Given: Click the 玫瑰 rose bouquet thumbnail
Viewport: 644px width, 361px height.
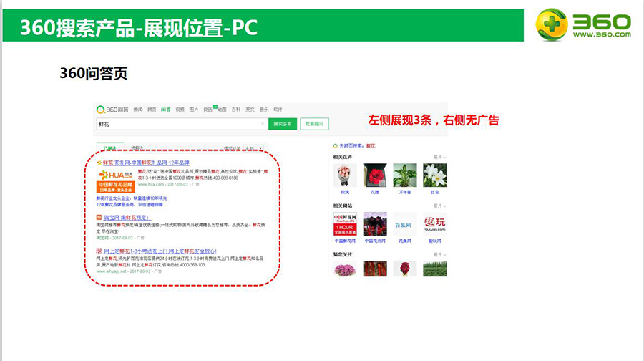Looking at the screenshot, I should (346, 175).
